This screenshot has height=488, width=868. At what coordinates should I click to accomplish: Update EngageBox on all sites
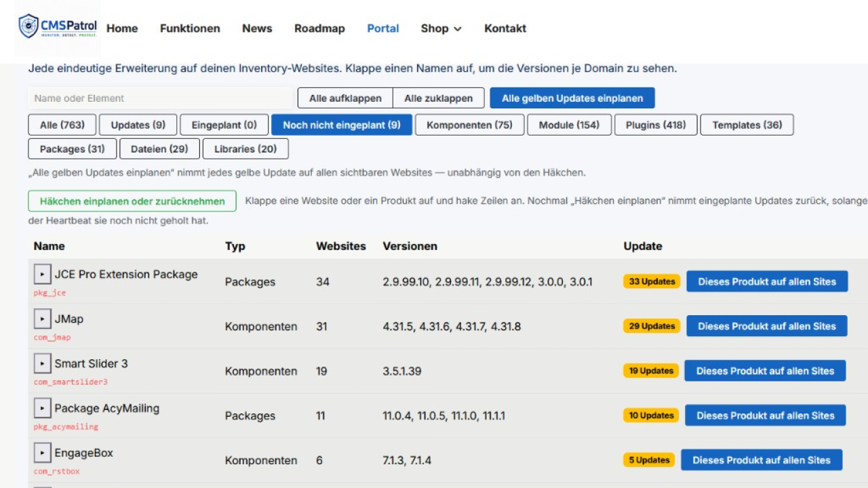[762, 460]
